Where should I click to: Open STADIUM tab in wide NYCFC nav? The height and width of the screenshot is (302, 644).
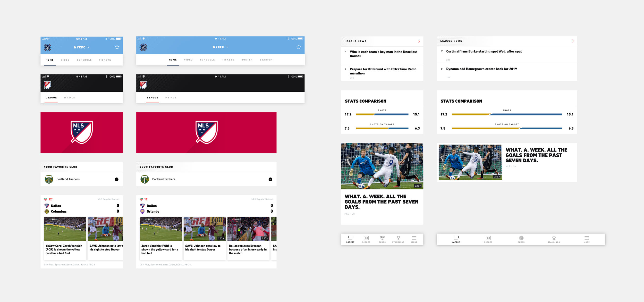[x=266, y=60]
